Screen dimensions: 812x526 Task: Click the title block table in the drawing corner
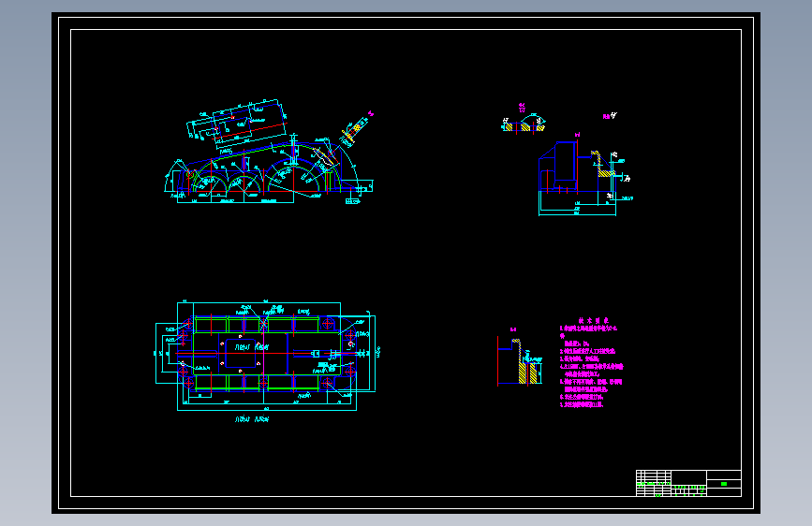coord(688,483)
